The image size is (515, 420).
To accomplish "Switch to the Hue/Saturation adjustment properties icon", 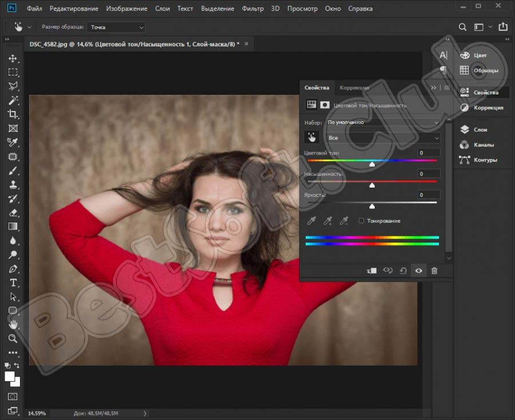I will point(311,105).
